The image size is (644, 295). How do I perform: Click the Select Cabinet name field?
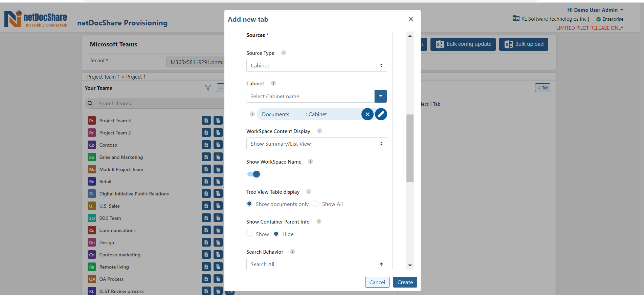(310, 96)
